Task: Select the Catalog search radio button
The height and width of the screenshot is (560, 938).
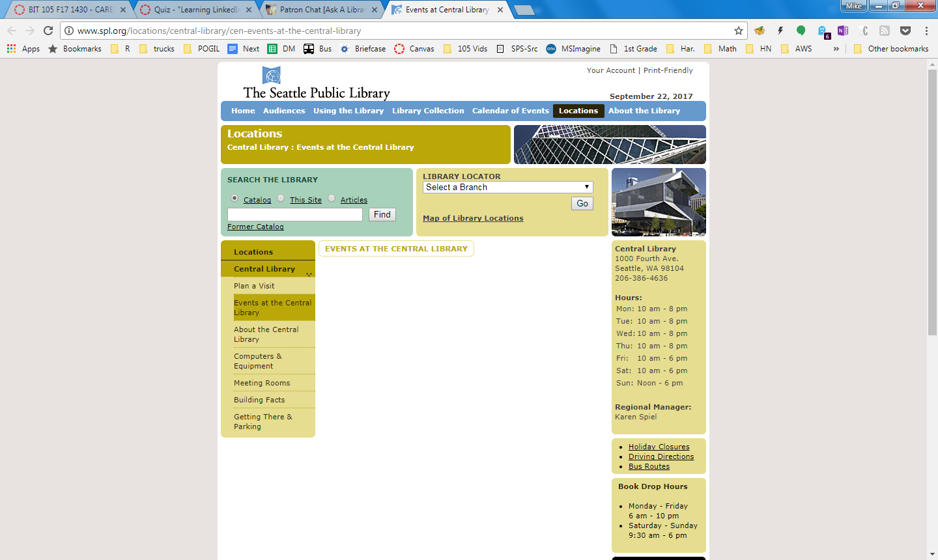Action: click(234, 198)
